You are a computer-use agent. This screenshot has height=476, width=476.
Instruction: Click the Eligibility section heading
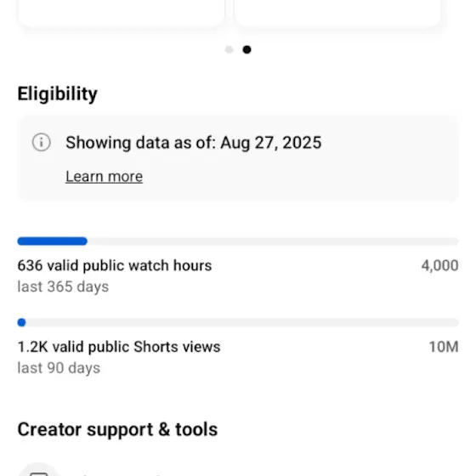58,93
